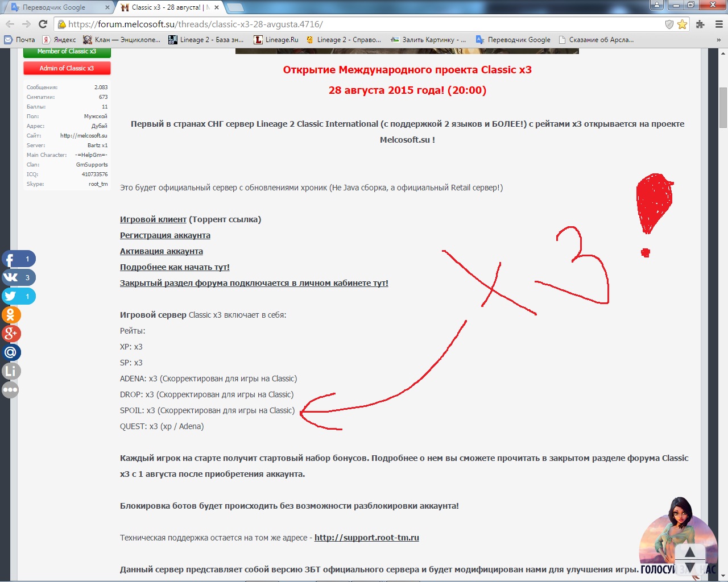
Task: Open the Сказание об Арсла... bookmark
Action: [596, 40]
